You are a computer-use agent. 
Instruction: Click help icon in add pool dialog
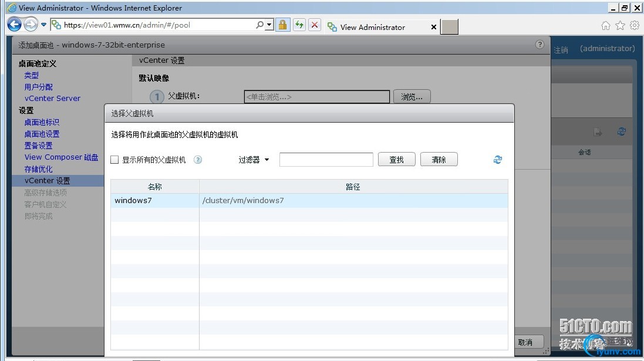[x=540, y=45]
